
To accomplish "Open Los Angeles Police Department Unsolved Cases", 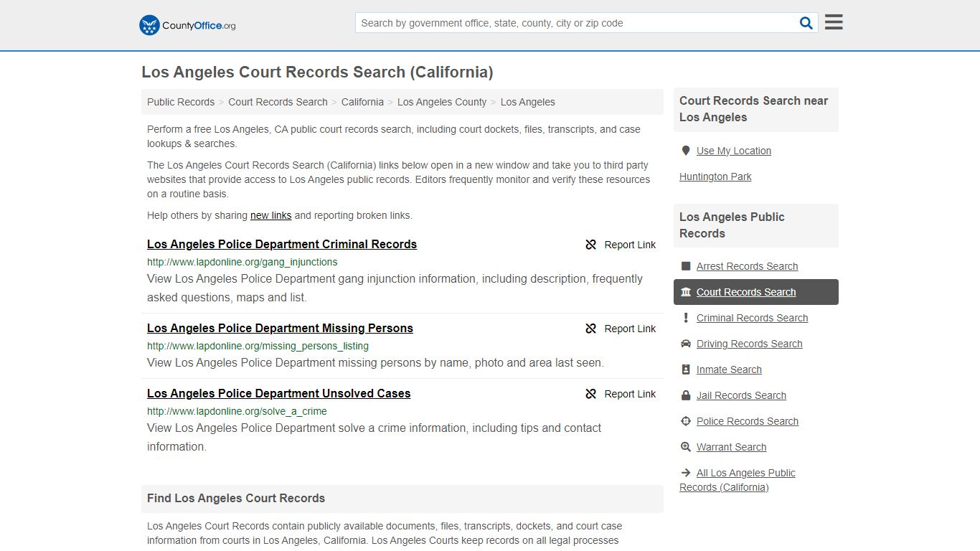I will [x=278, y=393].
